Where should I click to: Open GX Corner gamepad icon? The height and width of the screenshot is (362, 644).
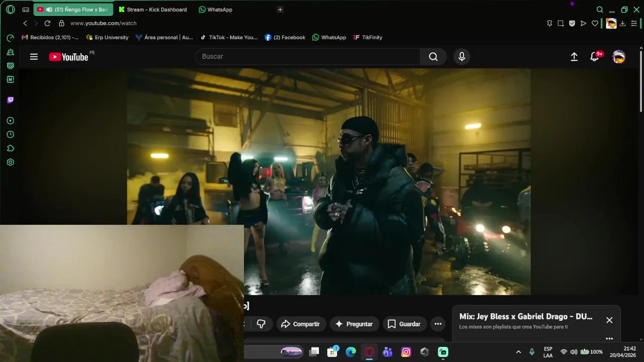26,10
